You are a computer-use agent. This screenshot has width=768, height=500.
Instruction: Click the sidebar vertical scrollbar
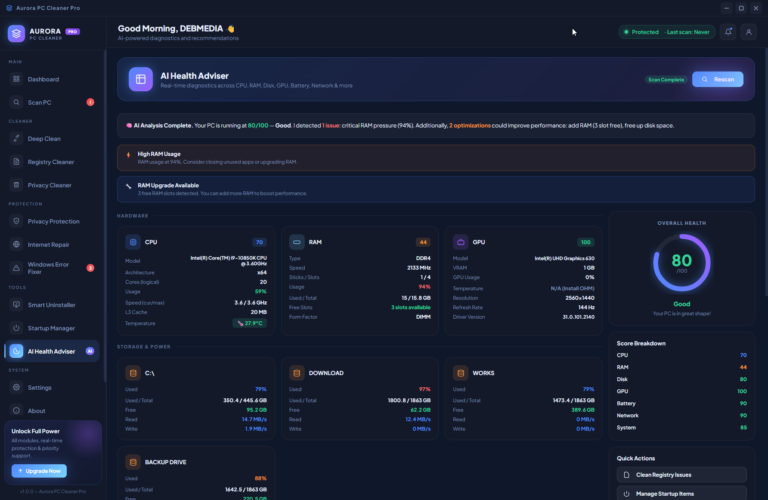105,215
